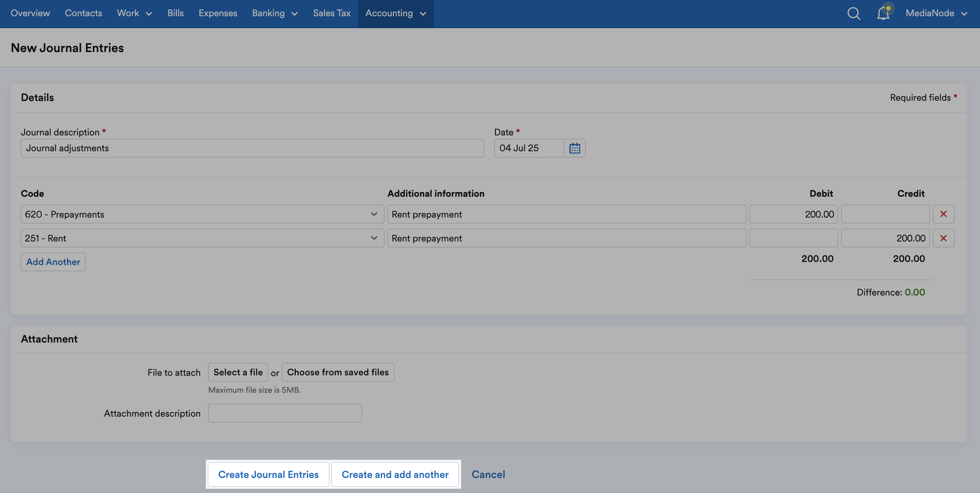Click Choose from saved files button
The width and height of the screenshot is (980, 493).
(x=338, y=372)
